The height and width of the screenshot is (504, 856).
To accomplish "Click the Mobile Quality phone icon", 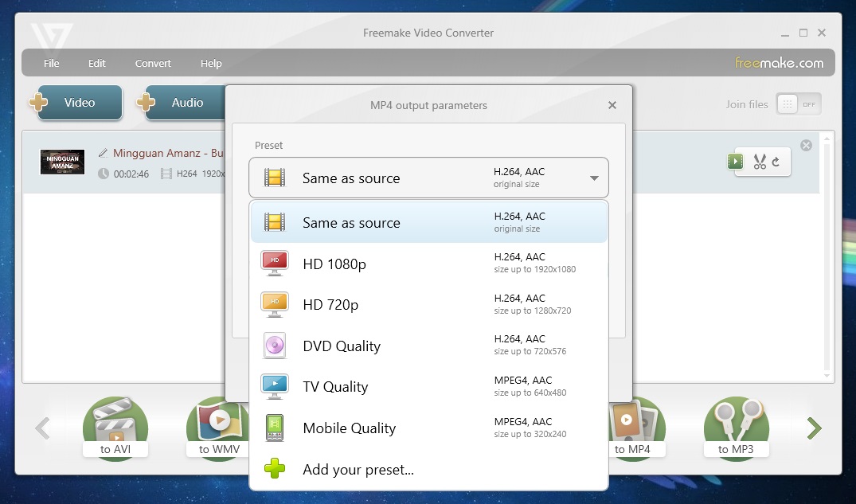I will coord(275,428).
